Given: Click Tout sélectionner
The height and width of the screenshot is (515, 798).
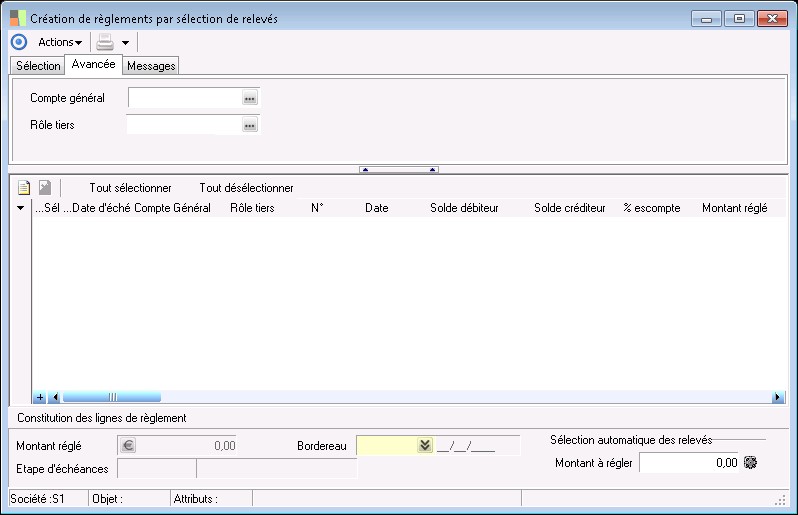Looking at the screenshot, I should tap(130, 188).
